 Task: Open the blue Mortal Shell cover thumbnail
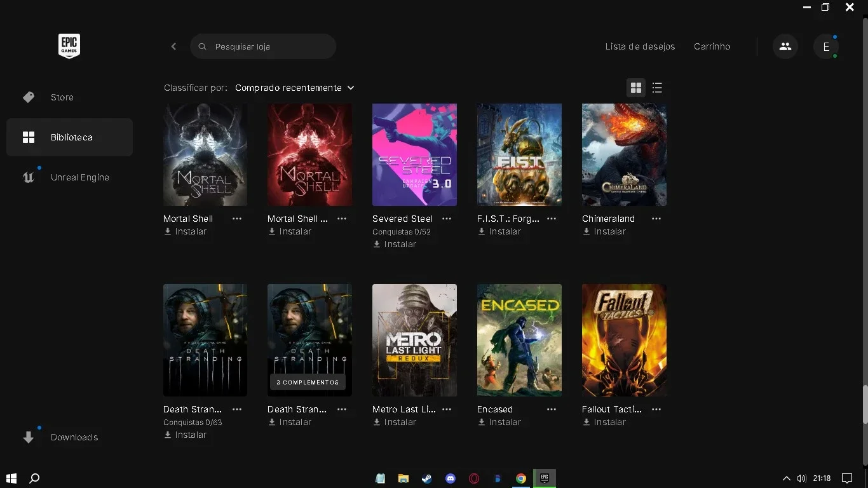tap(205, 154)
